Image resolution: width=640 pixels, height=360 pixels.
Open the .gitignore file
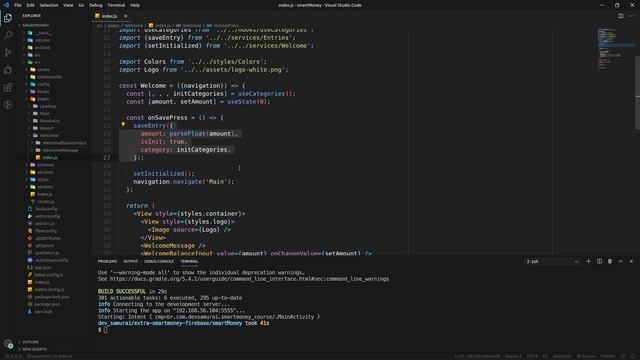point(44,245)
